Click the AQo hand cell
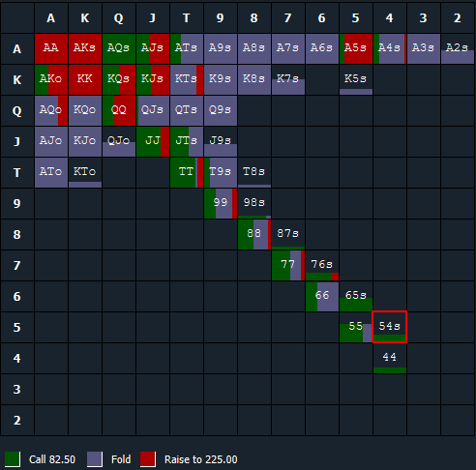Viewport: 476px width, 470px height. pyautogui.click(x=51, y=110)
